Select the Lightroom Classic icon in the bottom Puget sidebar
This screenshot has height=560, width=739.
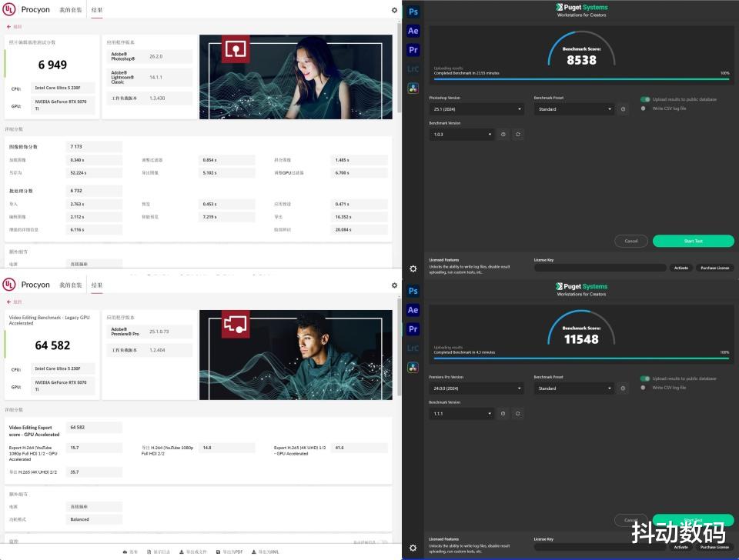tap(413, 348)
